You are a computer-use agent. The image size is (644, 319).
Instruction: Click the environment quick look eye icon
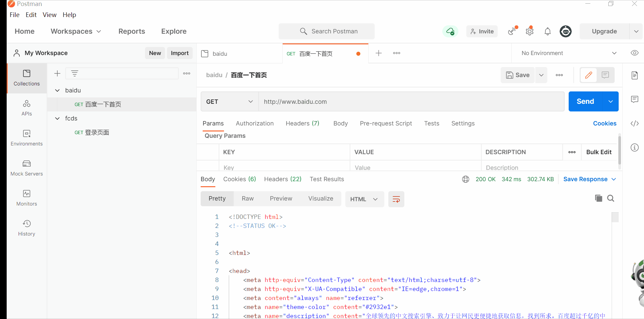tap(635, 53)
